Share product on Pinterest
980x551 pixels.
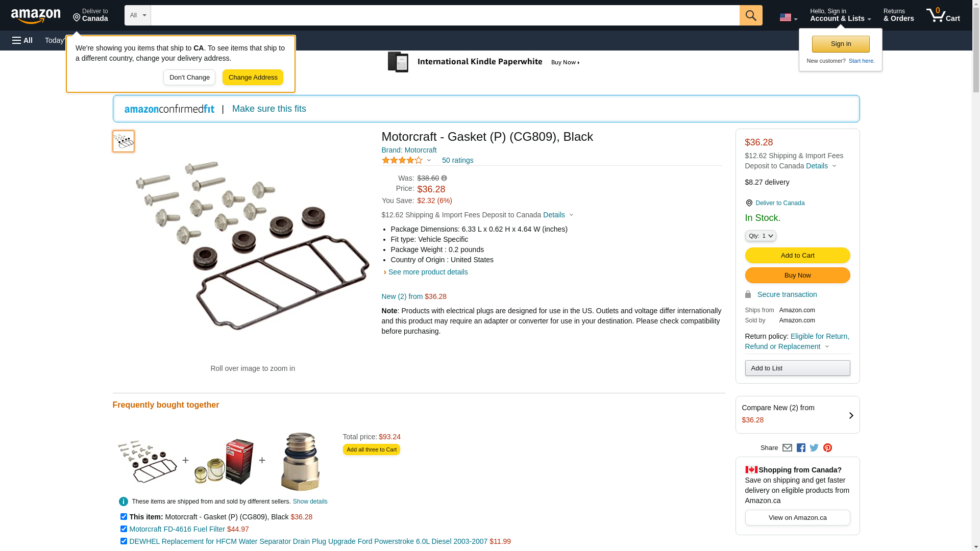point(827,448)
